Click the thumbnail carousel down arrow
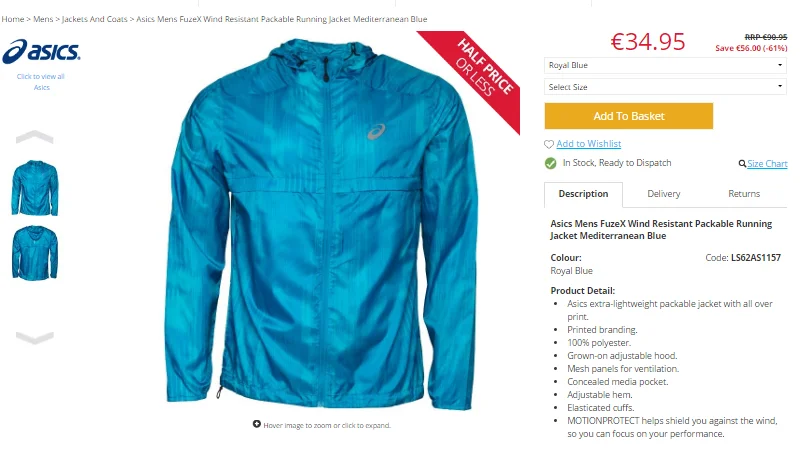Image resolution: width=808 pixels, height=458 pixels. [x=35, y=337]
